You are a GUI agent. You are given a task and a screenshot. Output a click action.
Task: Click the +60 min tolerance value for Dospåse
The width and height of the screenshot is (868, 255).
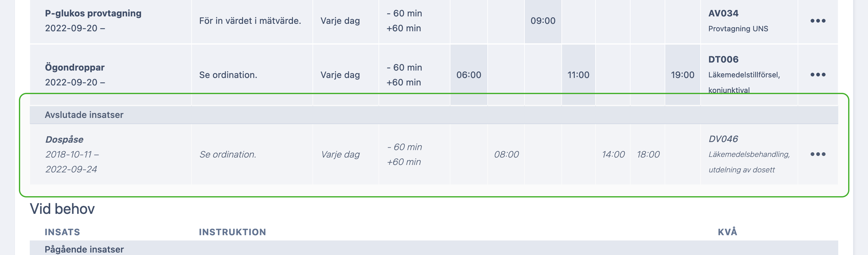(404, 162)
